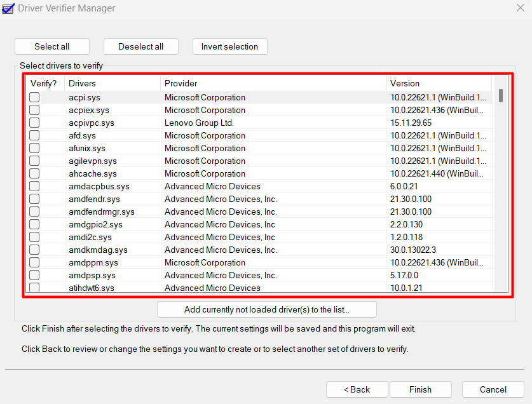The image size is (532, 404).
Task: Sort list by Drivers column header
Action: coord(112,83)
